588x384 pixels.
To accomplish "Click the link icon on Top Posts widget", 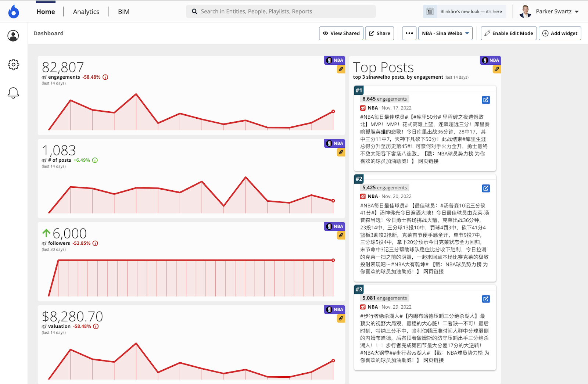I will pyautogui.click(x=497, y=69).
